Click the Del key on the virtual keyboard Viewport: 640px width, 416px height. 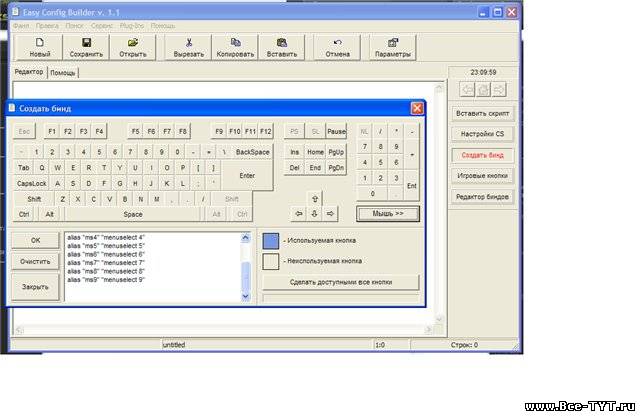coord(294,168)
